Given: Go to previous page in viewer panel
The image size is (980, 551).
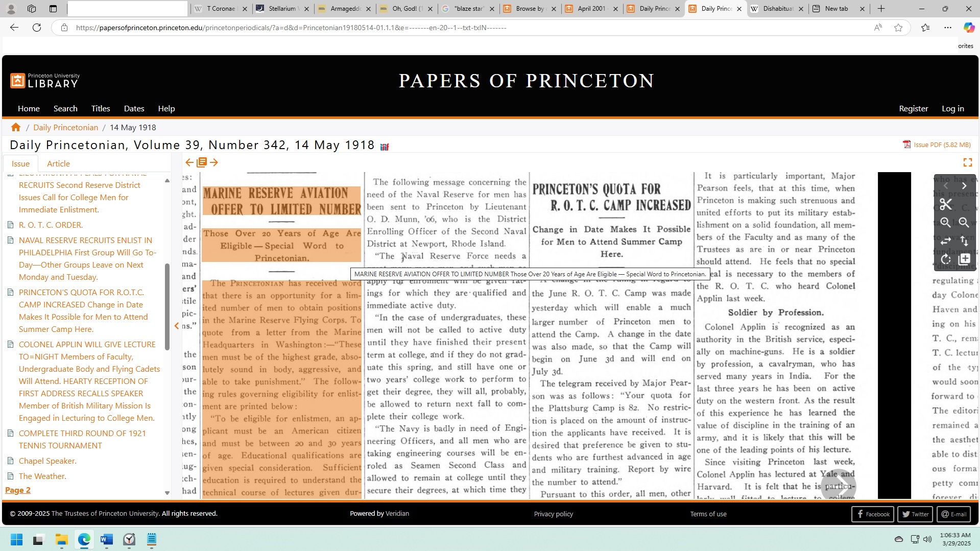Looking at the screenshot, I should 945,186.
